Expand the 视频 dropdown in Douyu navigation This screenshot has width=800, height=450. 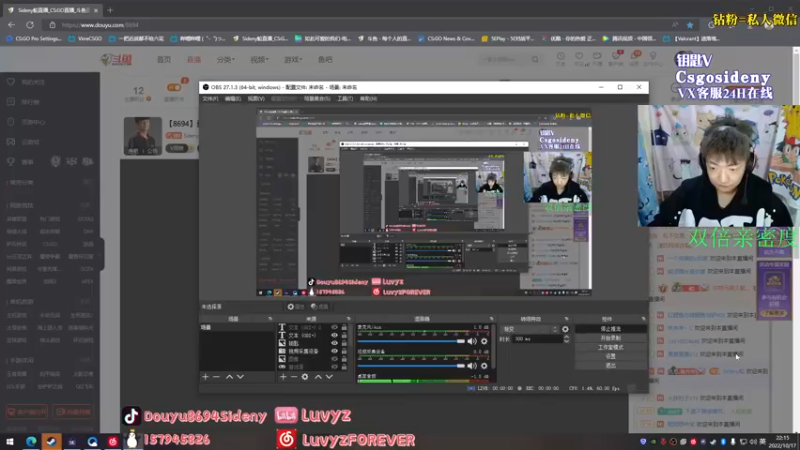pos(259,60)
